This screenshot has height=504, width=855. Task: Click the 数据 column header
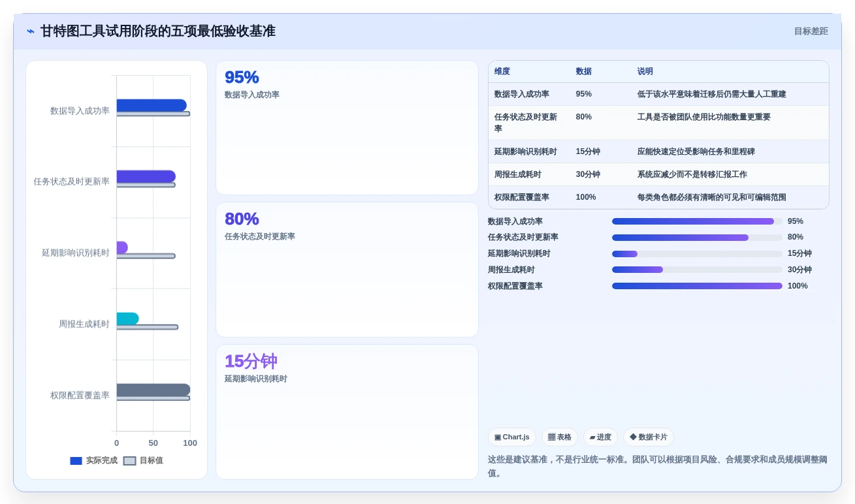pos(583,71)
